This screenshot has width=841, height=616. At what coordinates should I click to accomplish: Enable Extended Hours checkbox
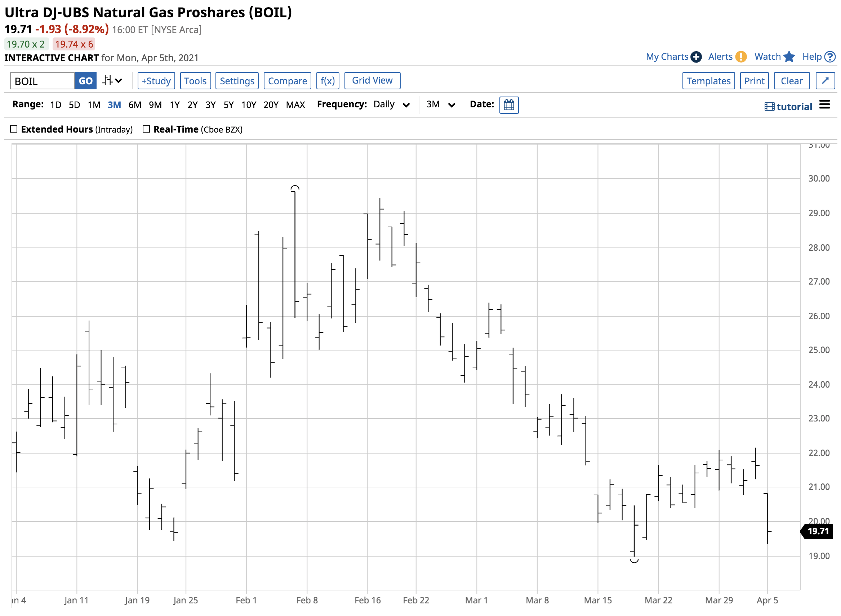coord(14,129)
